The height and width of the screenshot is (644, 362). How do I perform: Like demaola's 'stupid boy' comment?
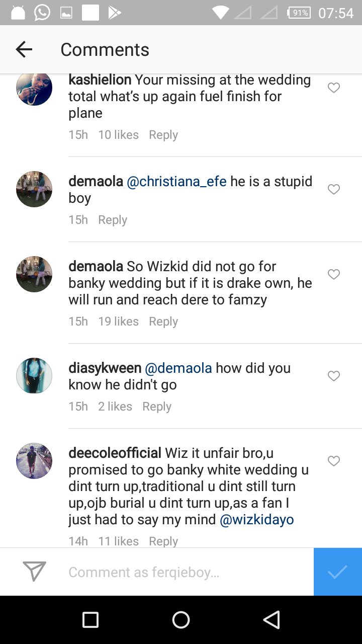pyautogui.click(x=333, y=189)
